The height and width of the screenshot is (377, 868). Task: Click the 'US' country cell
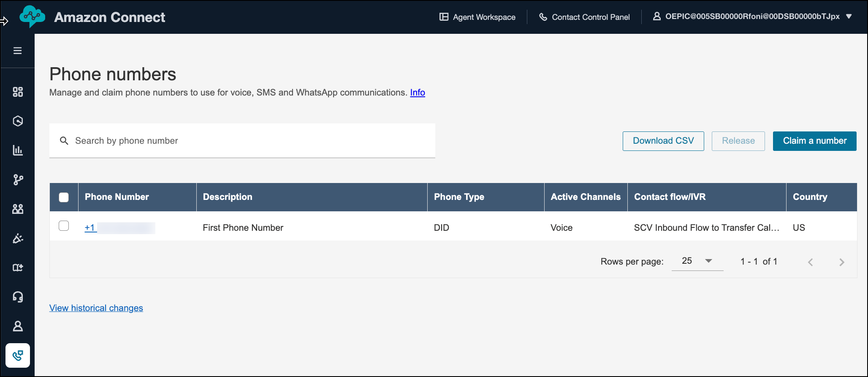799,228
